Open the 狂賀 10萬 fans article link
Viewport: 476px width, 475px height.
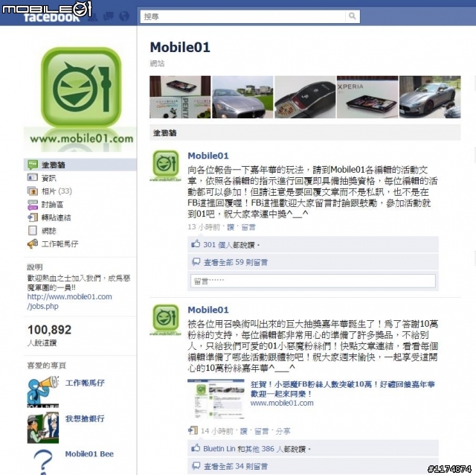pyautogui.click(x=342, y=389)
